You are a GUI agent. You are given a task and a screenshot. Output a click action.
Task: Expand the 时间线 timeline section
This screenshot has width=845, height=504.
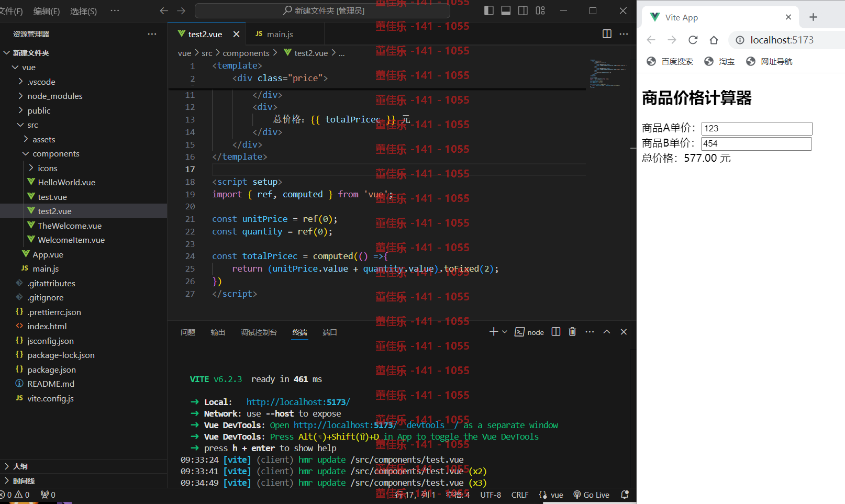84,481
